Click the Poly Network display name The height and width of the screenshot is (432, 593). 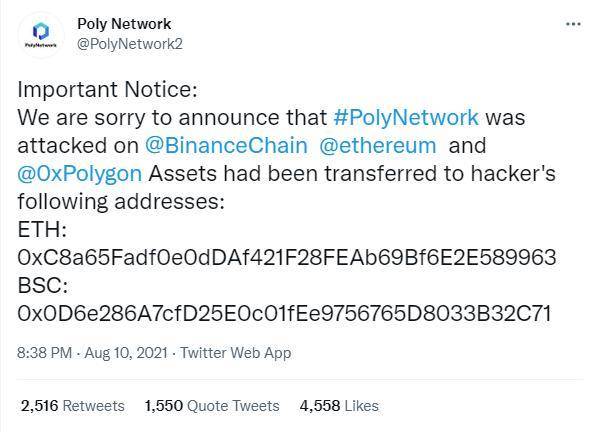pos(124,24)
